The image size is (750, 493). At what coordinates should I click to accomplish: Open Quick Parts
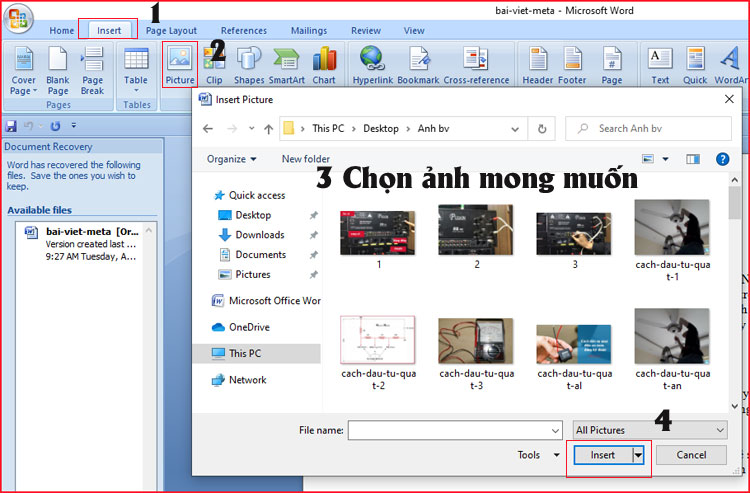tap(695, 65)
